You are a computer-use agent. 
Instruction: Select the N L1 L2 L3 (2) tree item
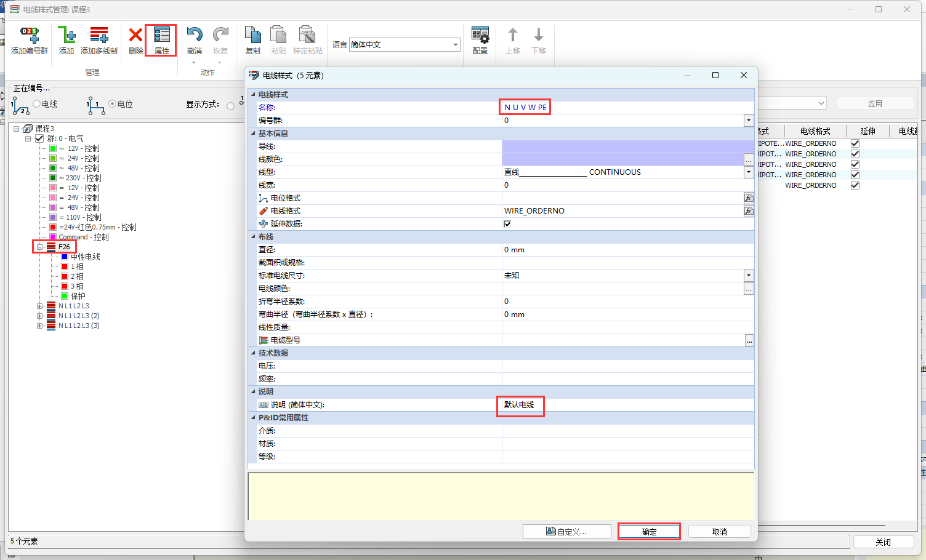coord(79,316)
